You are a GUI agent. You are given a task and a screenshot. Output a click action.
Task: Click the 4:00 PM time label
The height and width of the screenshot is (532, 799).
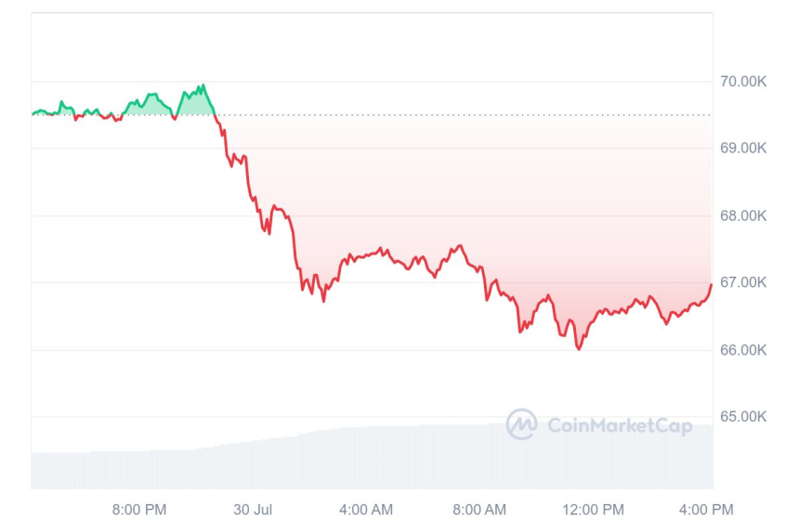coord(707,509)
